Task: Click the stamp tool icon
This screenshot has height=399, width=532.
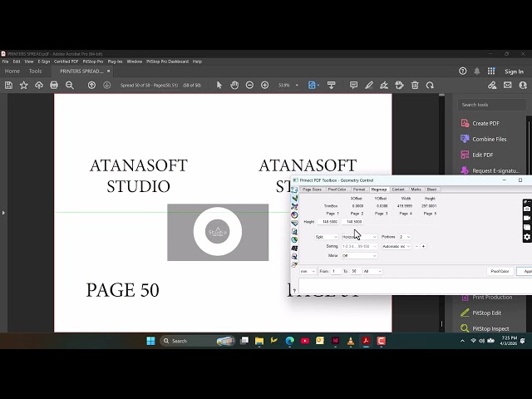Action: pos(399,85)
